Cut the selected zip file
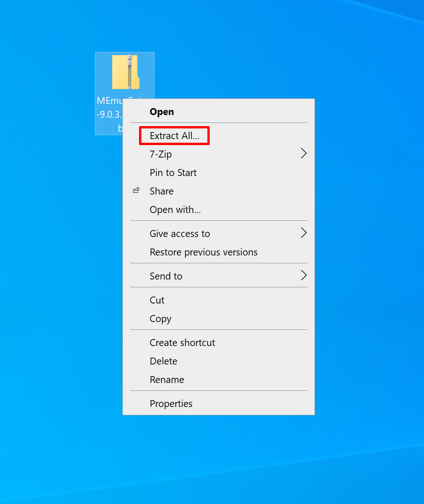Viewport: 424px width, 504px height. pyautogui.click(x=157, y=300)
